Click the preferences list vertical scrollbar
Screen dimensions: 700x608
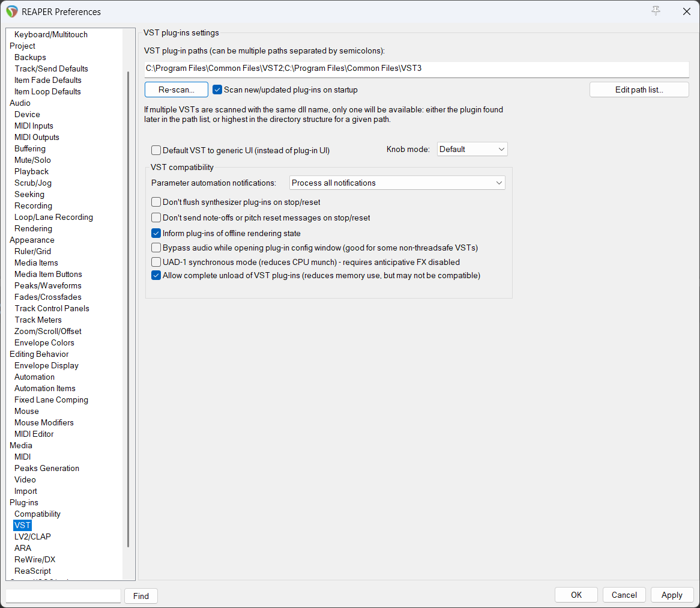pyautogui.click(x=128, y=309)
